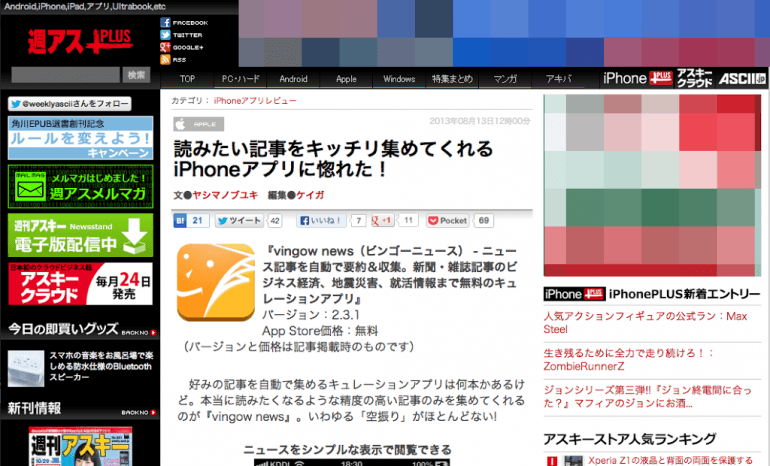Click the Google +1 count 11
This screenshot has height=466, width=770.
point(408,220)
